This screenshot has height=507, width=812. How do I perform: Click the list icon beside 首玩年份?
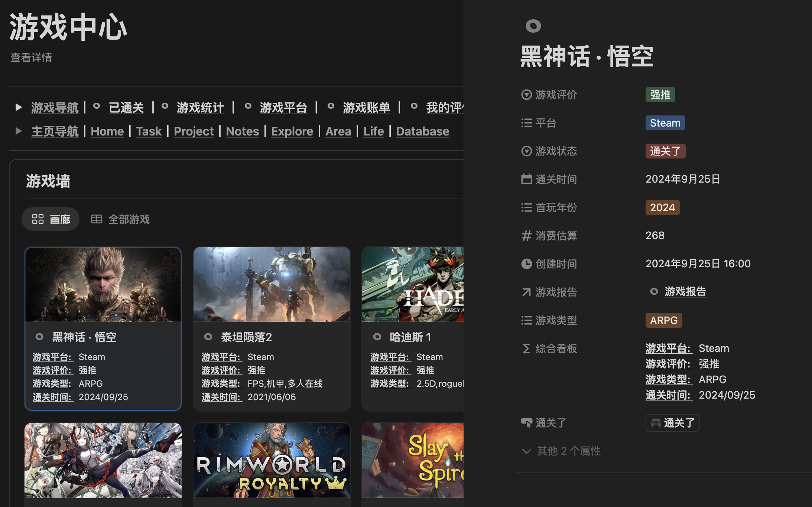click(526, 207)
